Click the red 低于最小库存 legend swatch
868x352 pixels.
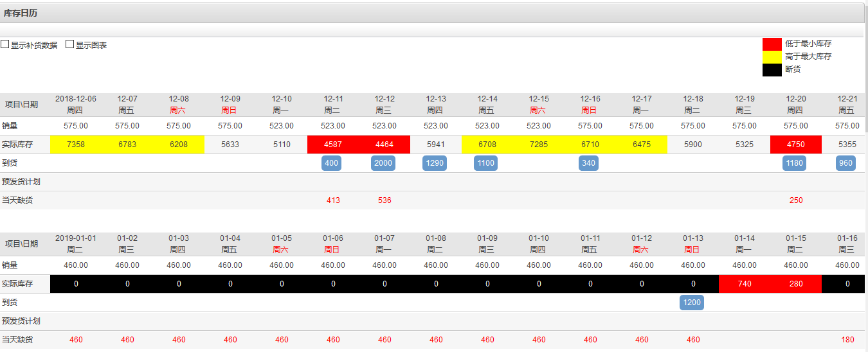(x=772, y=44)
